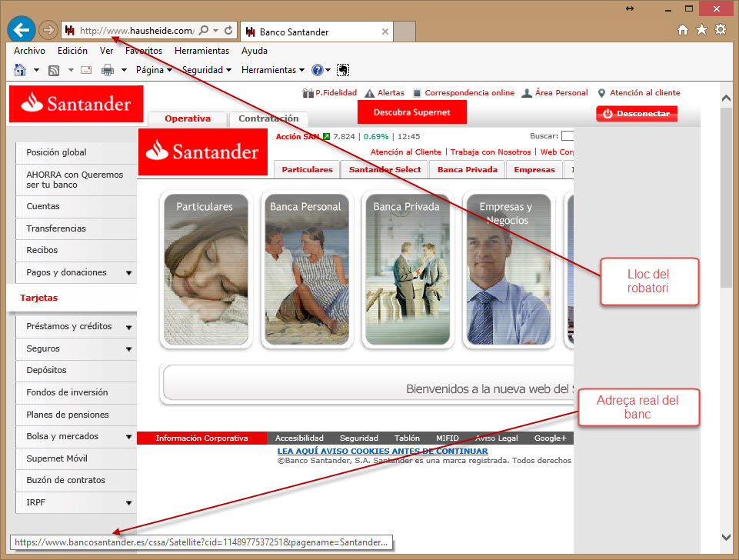
Task: Switch to the Operativa tab
Action: tap(188, 118)
